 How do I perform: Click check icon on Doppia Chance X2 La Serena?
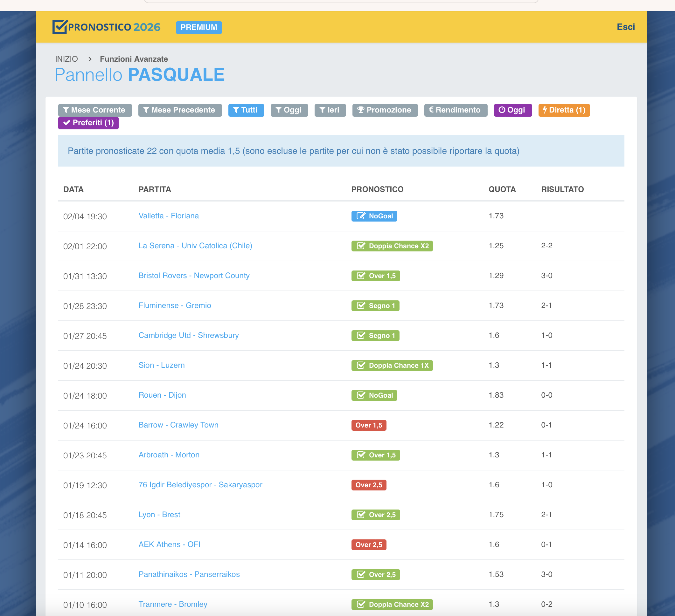pos(361,246)
